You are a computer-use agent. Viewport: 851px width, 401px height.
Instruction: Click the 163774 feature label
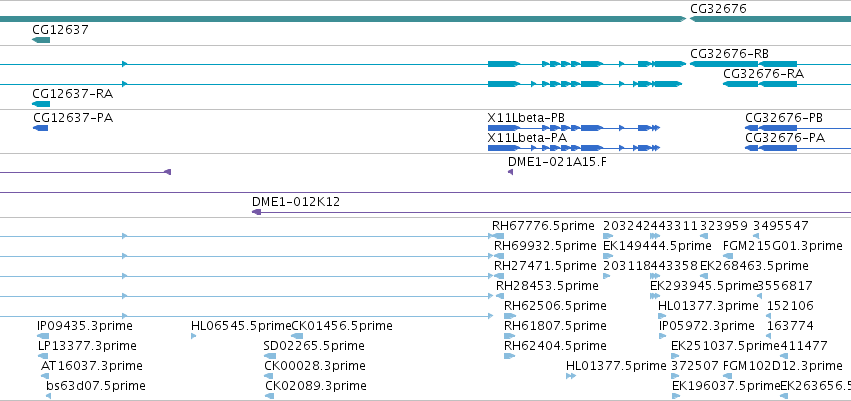pos(790,326)
